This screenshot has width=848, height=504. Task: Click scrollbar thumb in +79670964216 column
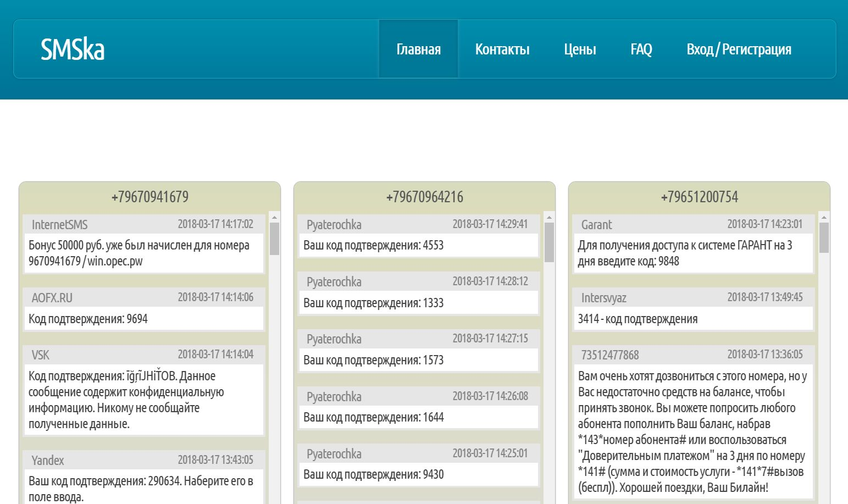pos(549,242)
